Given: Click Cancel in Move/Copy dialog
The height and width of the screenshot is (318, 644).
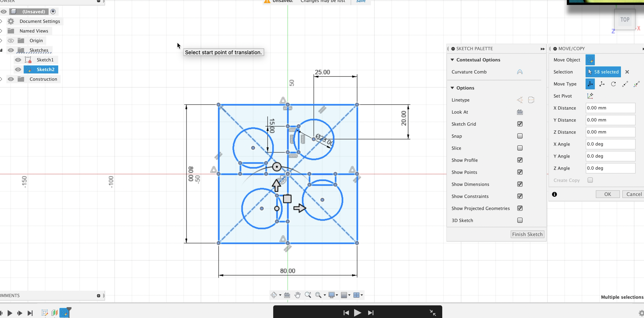Looking at the screenshot, I should (x=634, y=194).
